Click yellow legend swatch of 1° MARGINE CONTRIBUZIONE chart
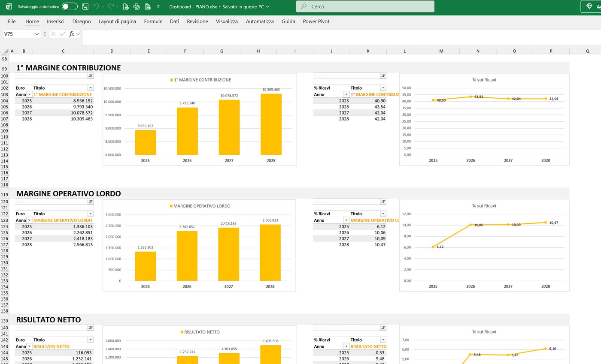Image resolution: width=601 pixels, height=364 pixels. tap(172, 80)
